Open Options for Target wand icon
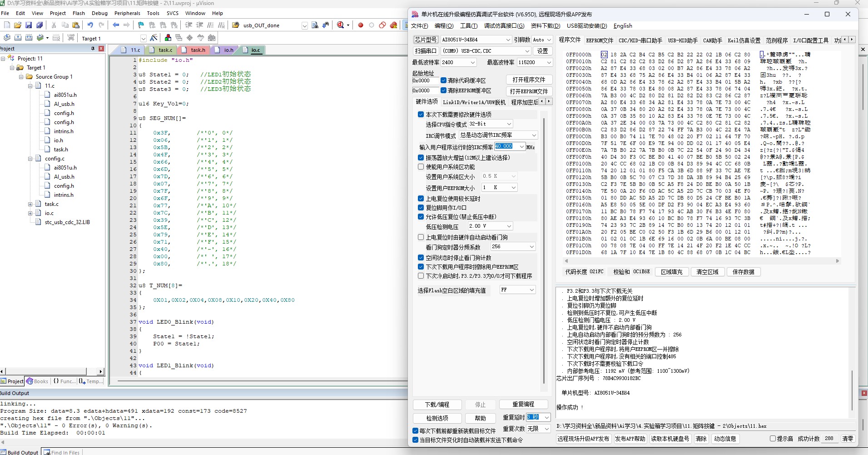 tap(154, 38)
